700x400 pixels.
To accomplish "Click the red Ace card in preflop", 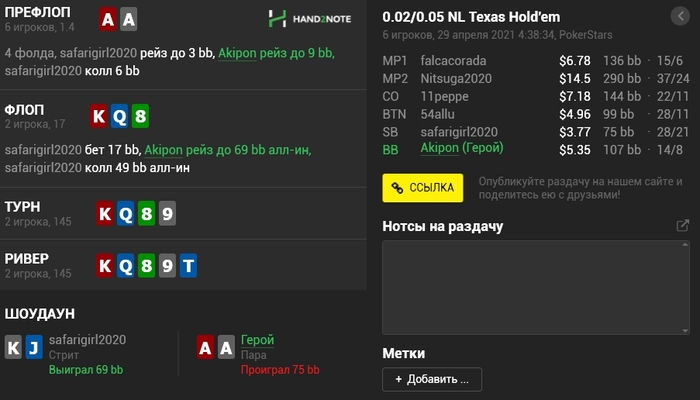I will (108, 19).
